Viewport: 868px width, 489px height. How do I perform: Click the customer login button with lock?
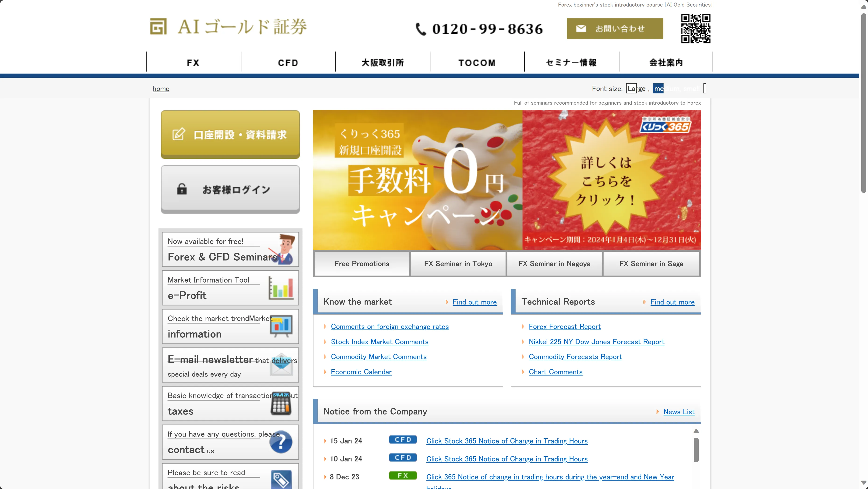click(x=230, y=189)
